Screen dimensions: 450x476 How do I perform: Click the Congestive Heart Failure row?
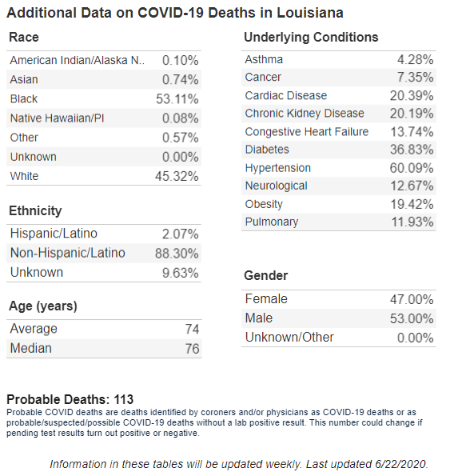pyautogui.click(x=339, y=132)
